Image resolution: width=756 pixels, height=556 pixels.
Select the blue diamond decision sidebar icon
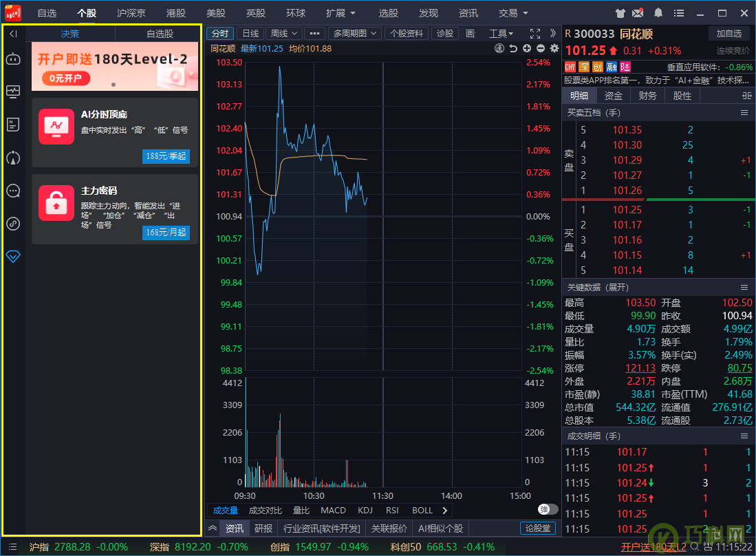click(x=13, y=257)
